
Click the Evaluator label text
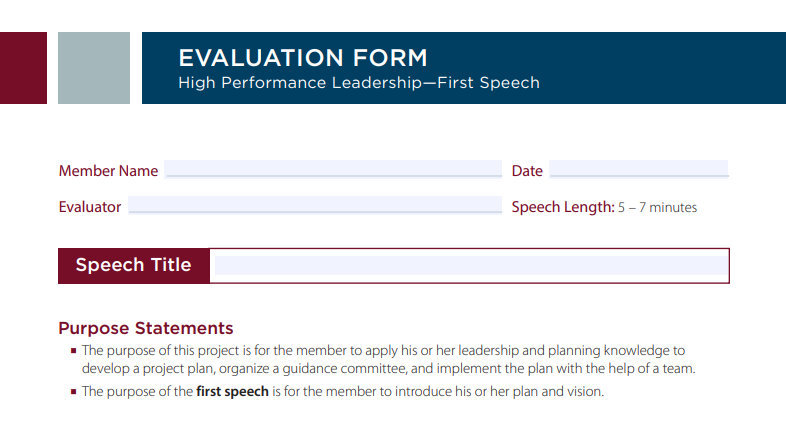90,207
